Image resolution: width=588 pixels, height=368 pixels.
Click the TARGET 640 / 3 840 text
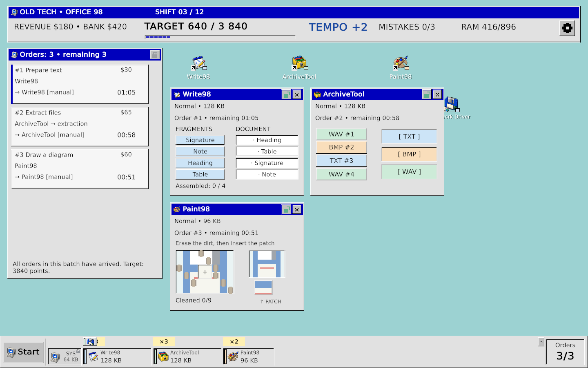tap(196, 27)
